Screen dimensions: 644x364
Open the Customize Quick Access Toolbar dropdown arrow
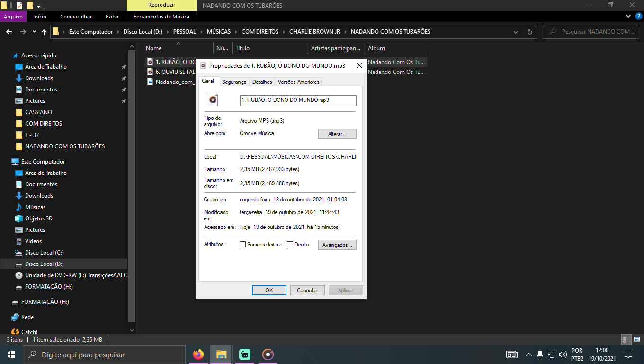pyautogui.click(x=39, y=6)
